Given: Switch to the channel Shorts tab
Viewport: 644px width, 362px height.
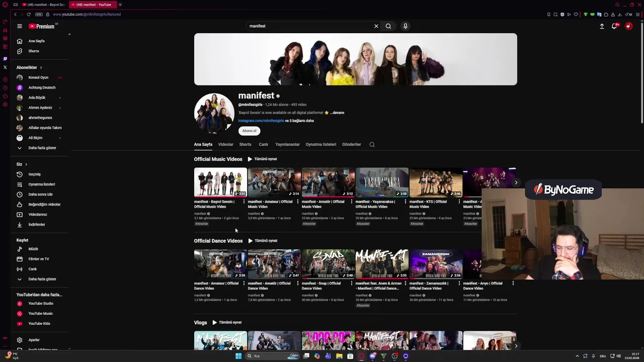Looking at the screenshot, I should pyautogui.click(x=245, y=144).
